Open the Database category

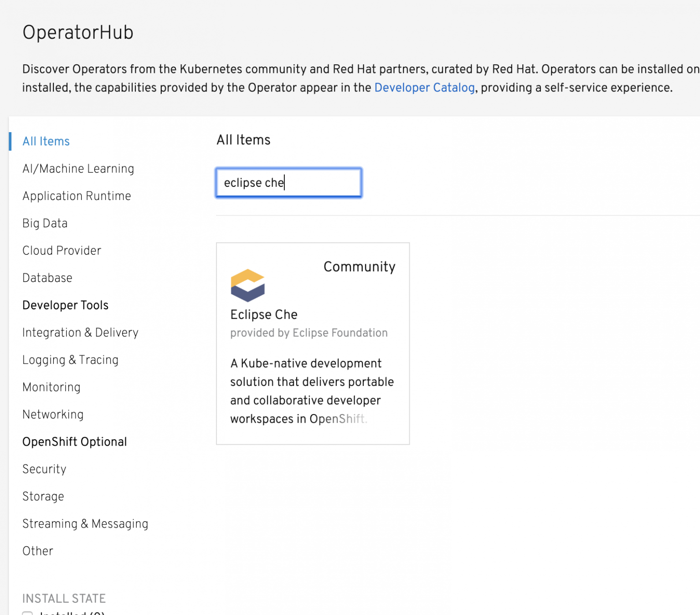coord(47,278)
